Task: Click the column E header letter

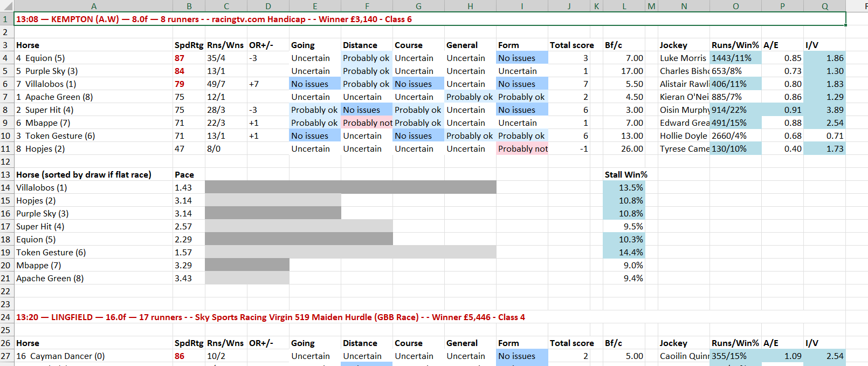Action: 315,6
